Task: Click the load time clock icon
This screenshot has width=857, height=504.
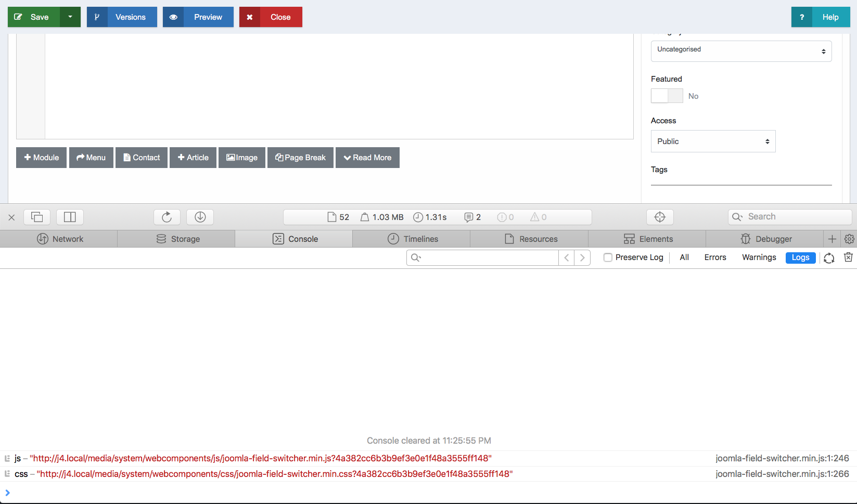Action: tap(418, 217)
